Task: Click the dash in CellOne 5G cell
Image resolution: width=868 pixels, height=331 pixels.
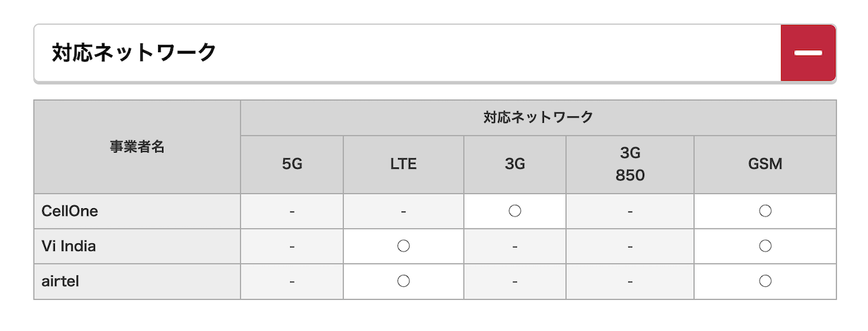Action: point(292,212)
